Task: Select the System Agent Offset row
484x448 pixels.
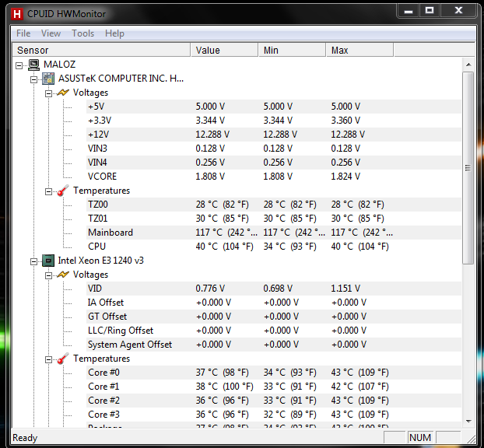Action: coord(274,345)
